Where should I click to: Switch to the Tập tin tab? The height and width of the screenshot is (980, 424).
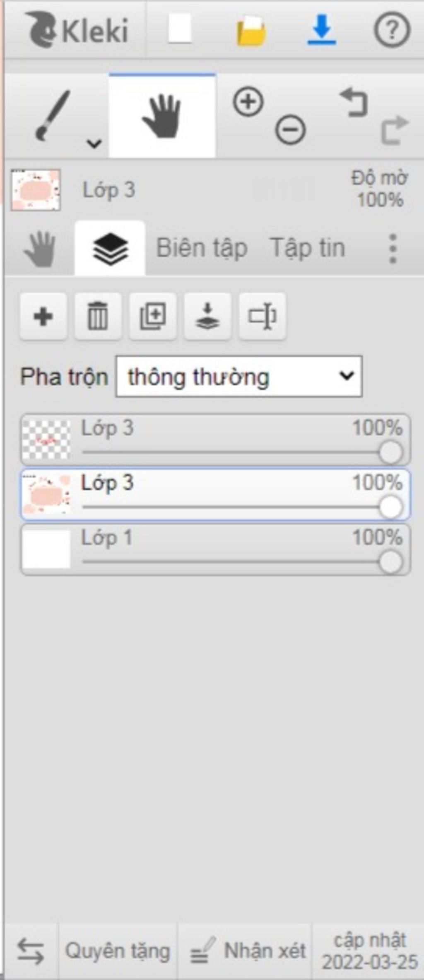pos(307,248)
